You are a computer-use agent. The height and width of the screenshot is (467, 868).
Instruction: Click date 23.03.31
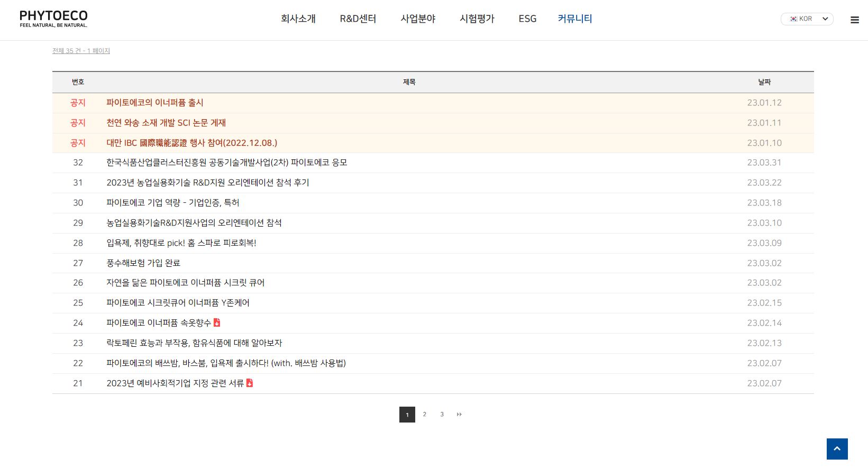pyautogui.click(x=764, y=163)
